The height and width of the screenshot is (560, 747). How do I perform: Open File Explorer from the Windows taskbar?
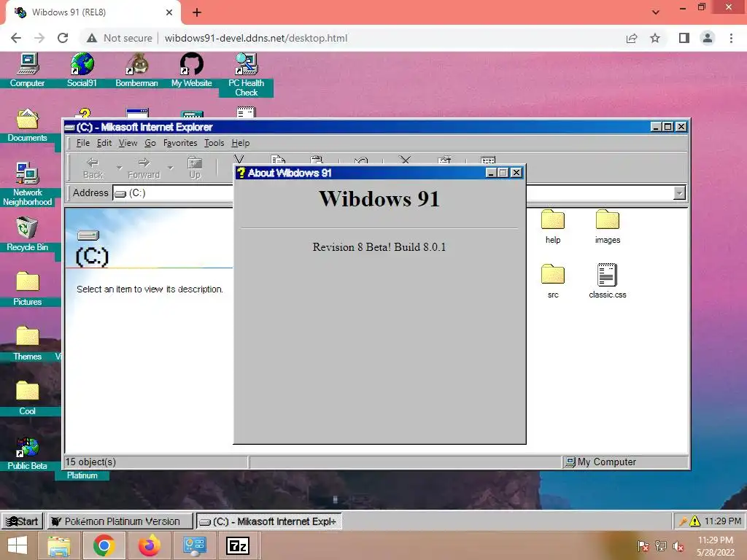(58, 545)
